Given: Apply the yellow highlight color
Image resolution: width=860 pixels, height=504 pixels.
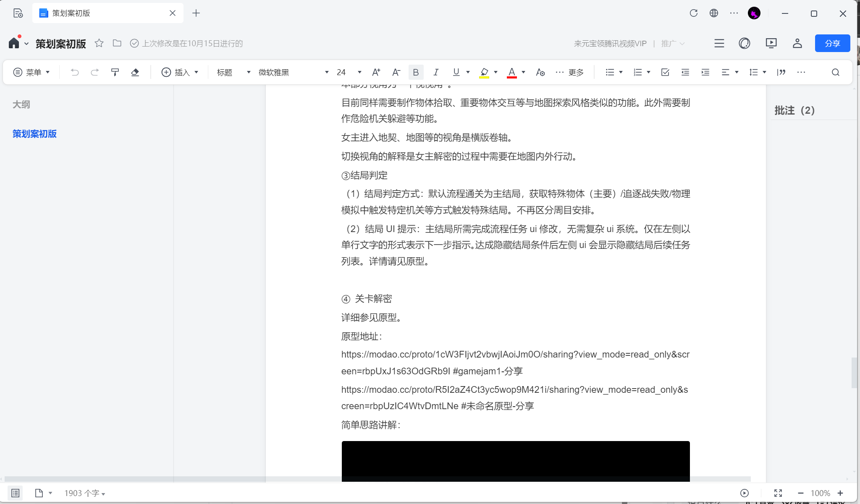Looking at the screenshot, I should [x=484, y=72].
